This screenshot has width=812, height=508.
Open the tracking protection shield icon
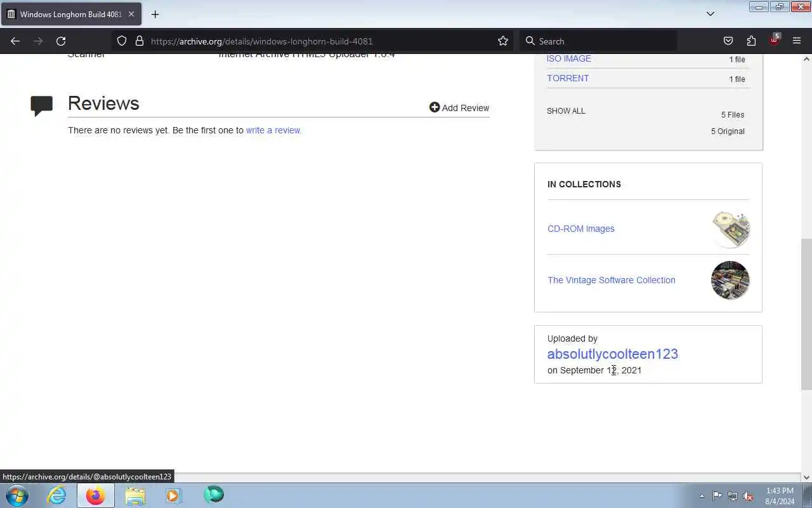[122, 41]
